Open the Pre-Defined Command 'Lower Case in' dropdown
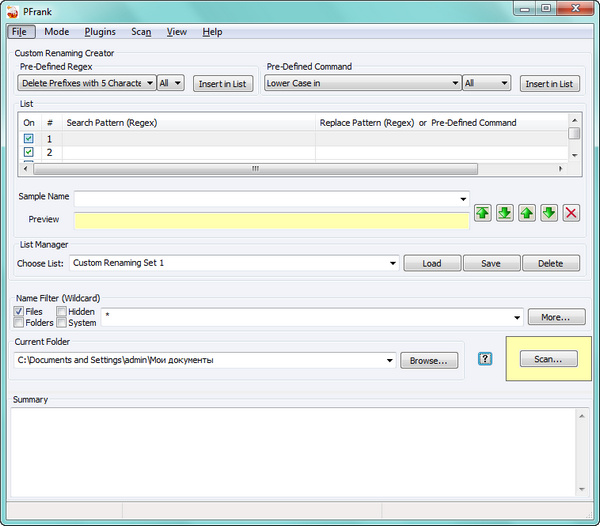600x526 pixels. tap(455, 84)
